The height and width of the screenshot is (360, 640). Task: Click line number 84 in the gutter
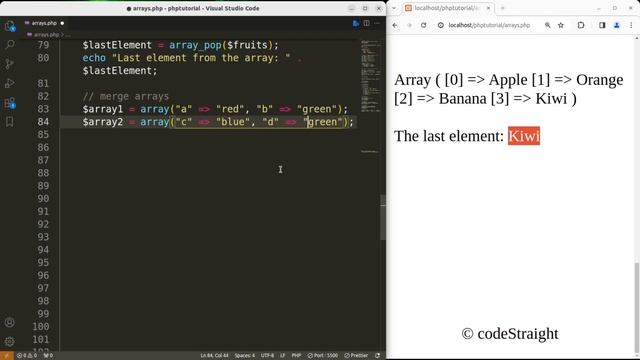point(43,122)
